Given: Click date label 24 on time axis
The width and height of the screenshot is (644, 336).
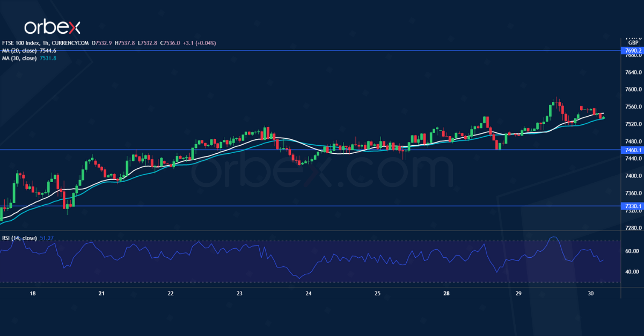Looking at the screenshot, I should point(309,294).
